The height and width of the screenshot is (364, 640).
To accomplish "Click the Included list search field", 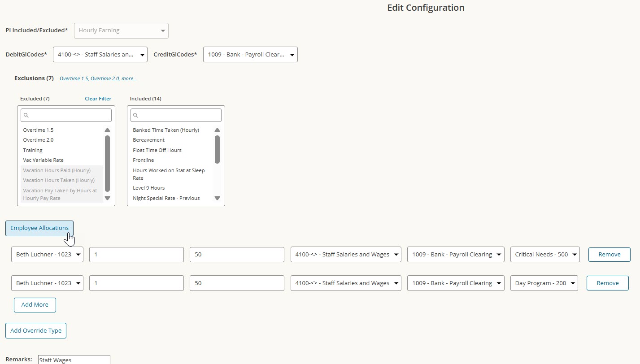I will point(176,115).
